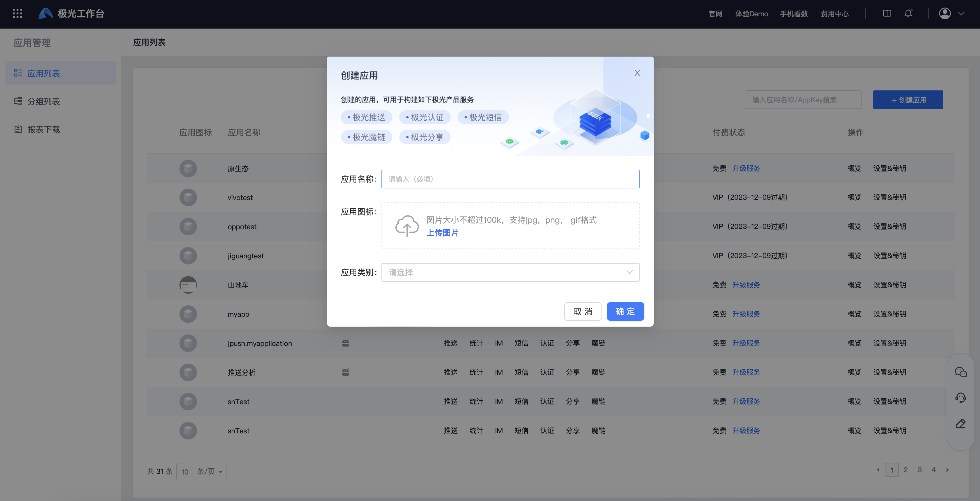Click the myapp app icon
The height and width of the screenshot is (501, 980).
pyautogui.click(x=188, y=314)
